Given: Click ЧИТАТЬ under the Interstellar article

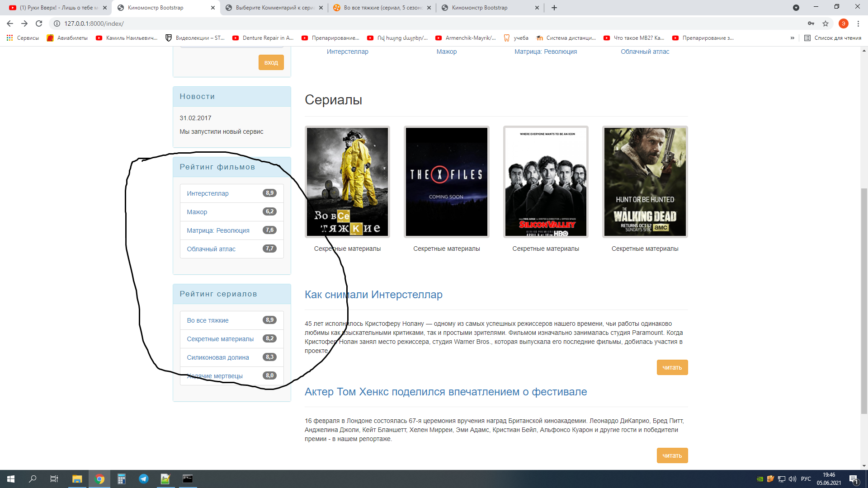Looking at the screenshot, I should pyautogui.click(x=672, y=367).
